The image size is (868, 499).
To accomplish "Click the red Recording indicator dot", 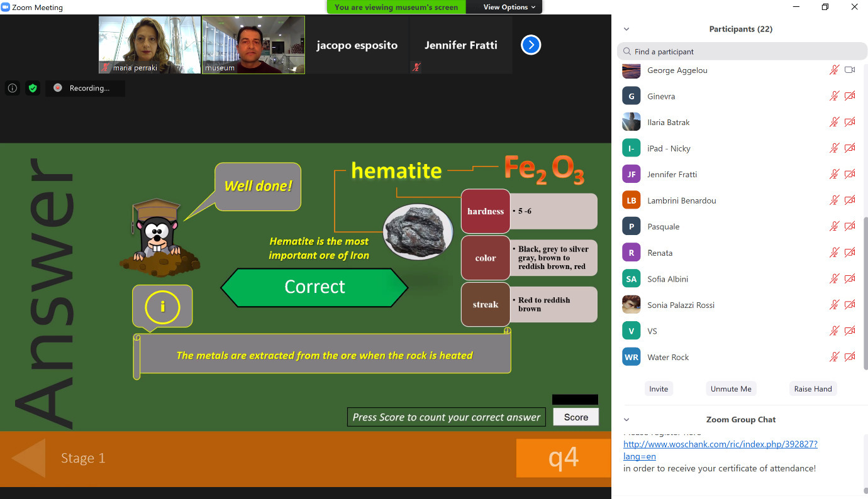I will (58, 88).
